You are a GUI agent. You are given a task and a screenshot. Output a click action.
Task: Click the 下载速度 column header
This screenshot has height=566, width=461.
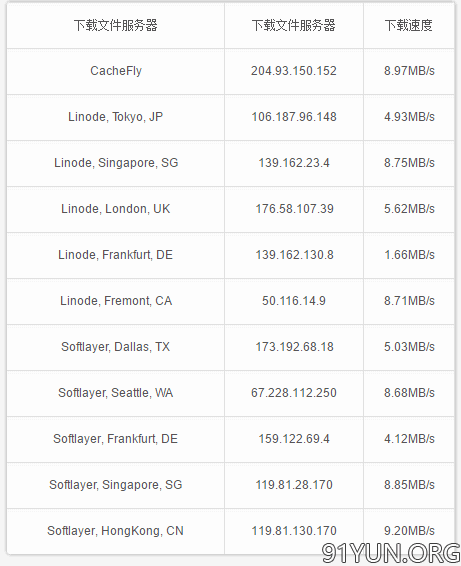point(409,26)
